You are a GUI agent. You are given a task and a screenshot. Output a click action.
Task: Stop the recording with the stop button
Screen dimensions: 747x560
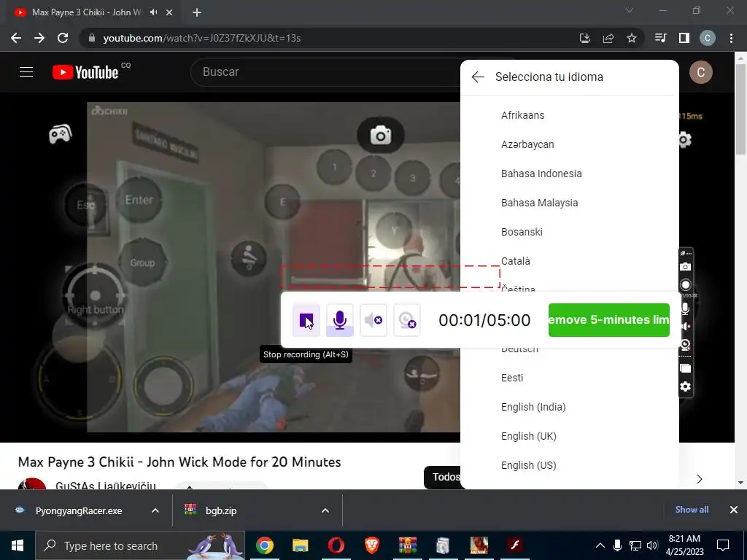click(306, 320)
